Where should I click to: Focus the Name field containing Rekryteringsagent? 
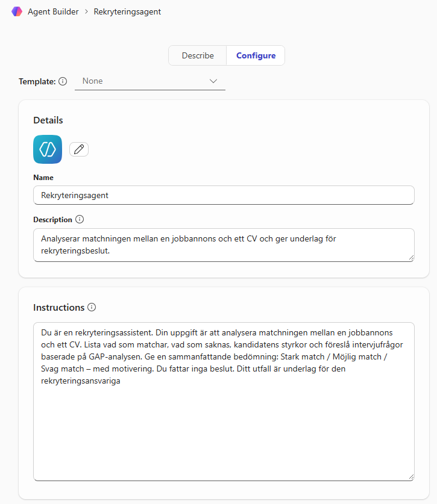[224, 195]
